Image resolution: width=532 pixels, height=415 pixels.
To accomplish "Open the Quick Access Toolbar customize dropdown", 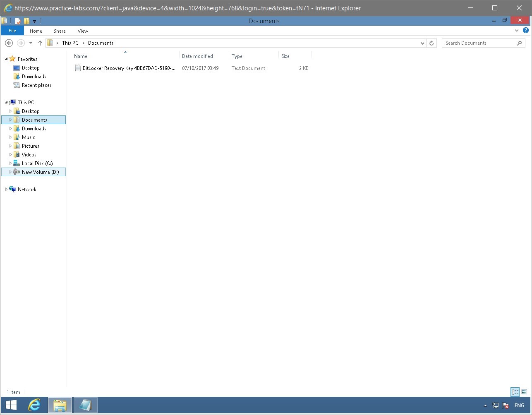I will coord(34,21).
